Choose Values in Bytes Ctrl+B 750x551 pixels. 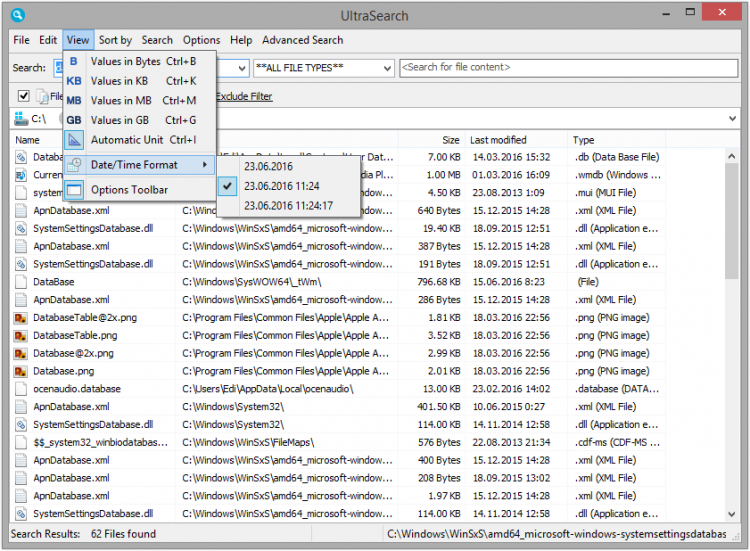140,61
